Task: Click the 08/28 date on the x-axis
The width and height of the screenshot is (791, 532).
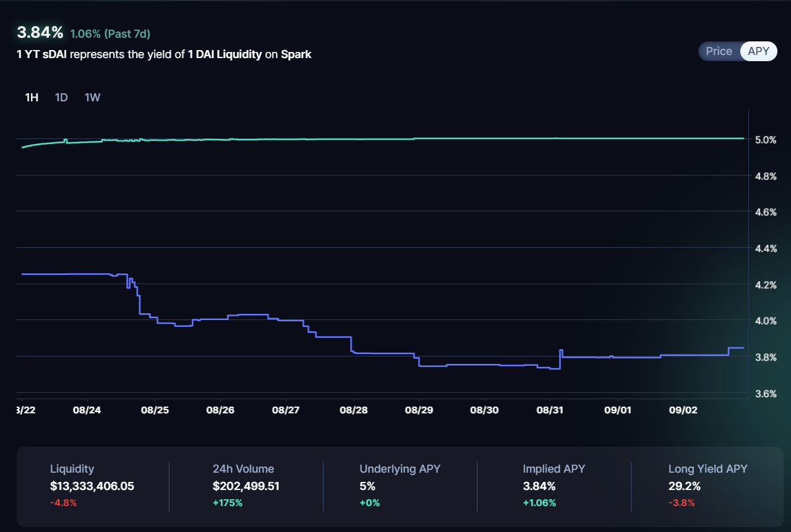Action: point(353,410)
